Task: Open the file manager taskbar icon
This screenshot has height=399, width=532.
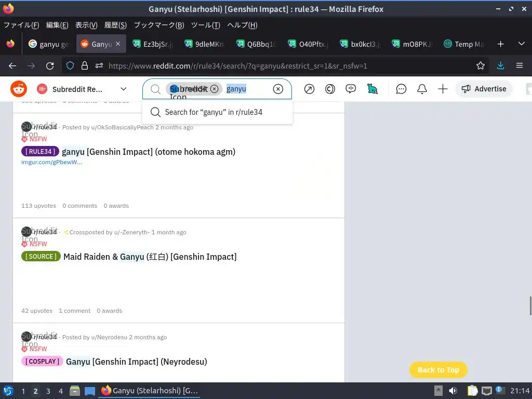Action: 75,391
